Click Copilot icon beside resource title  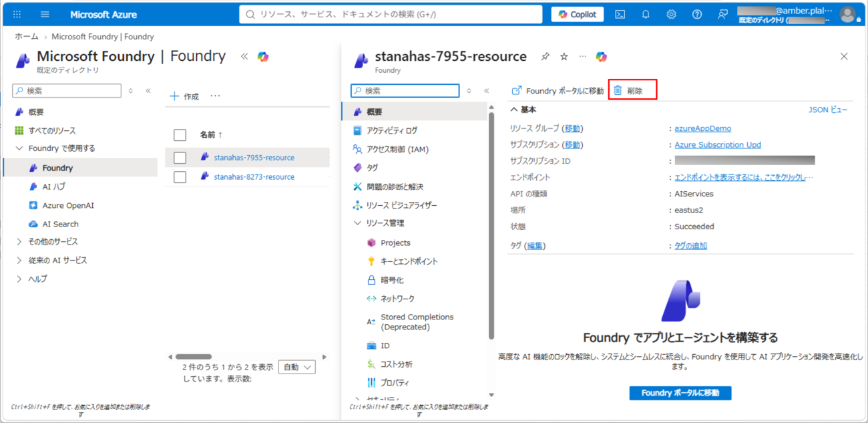pos(602,57)
